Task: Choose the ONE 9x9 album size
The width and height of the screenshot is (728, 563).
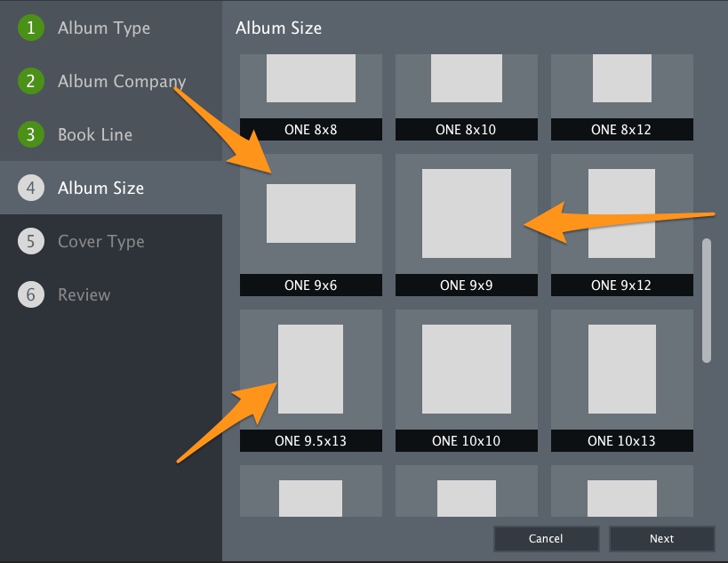Action: point(466,224)
